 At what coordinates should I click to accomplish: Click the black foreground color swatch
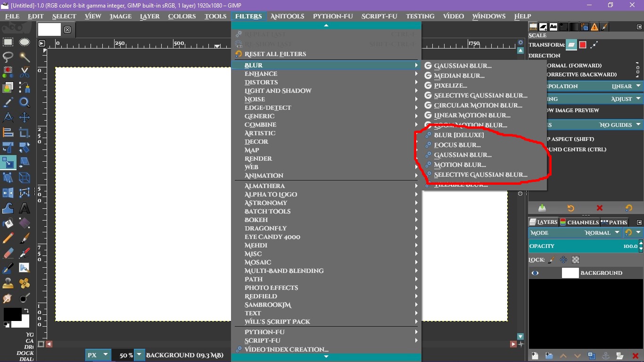(12, 314)
